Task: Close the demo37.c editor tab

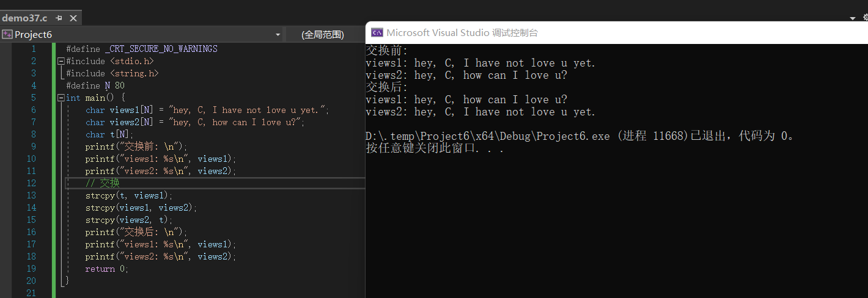Action: pos(73,18)
